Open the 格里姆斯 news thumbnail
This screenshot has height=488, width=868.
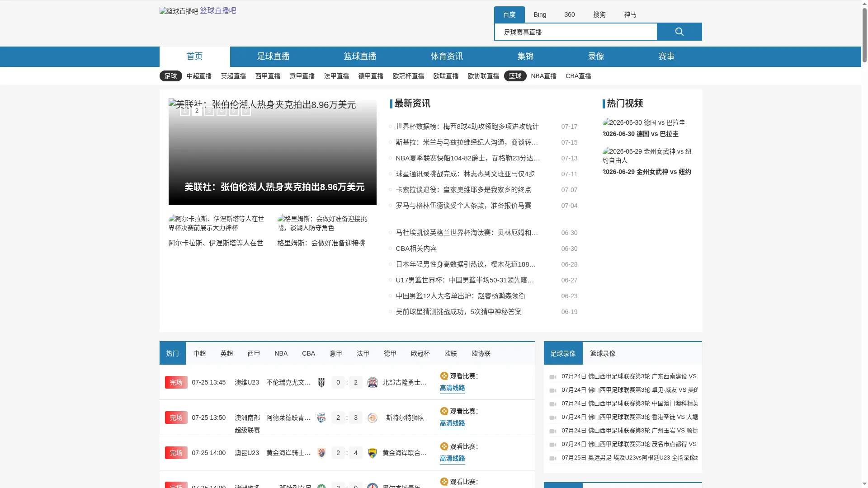coord(326,223)
